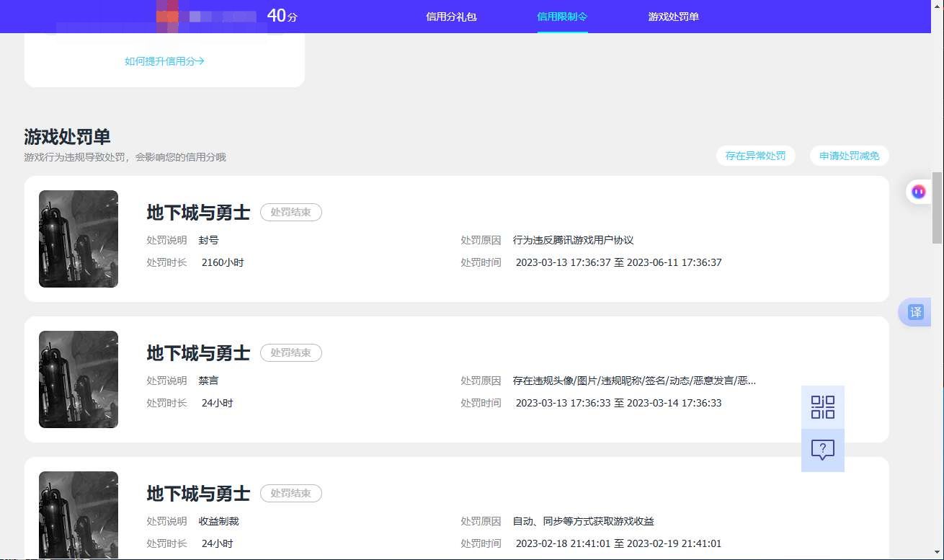Click the 存在异常处罚 button

[x=755, y=156]
